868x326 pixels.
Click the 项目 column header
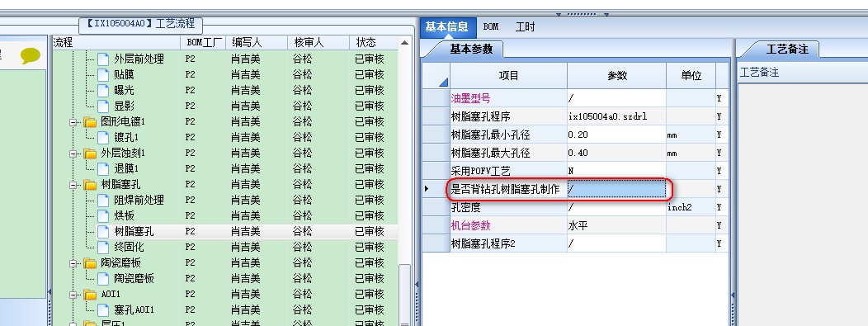click(509, 75)
